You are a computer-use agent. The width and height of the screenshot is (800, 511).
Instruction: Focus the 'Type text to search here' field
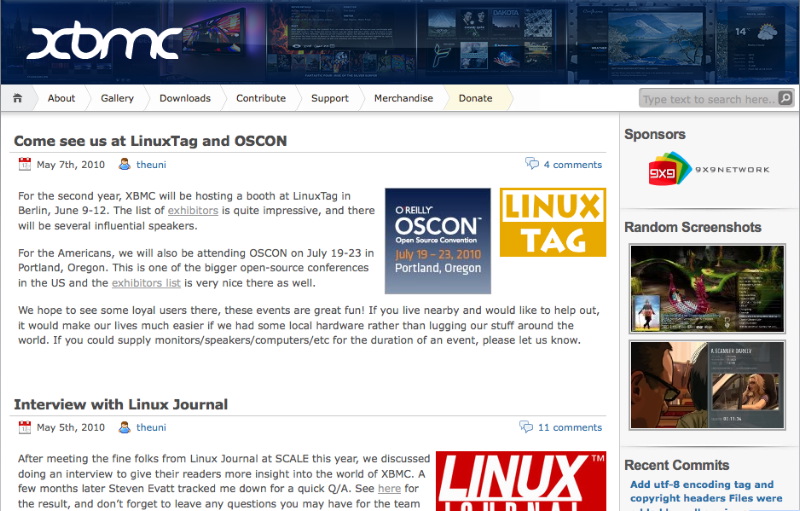tap(706, 99)
